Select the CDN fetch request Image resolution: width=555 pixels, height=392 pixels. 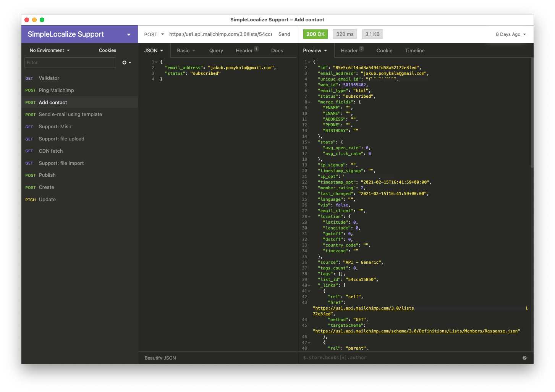tap(79, 151)
